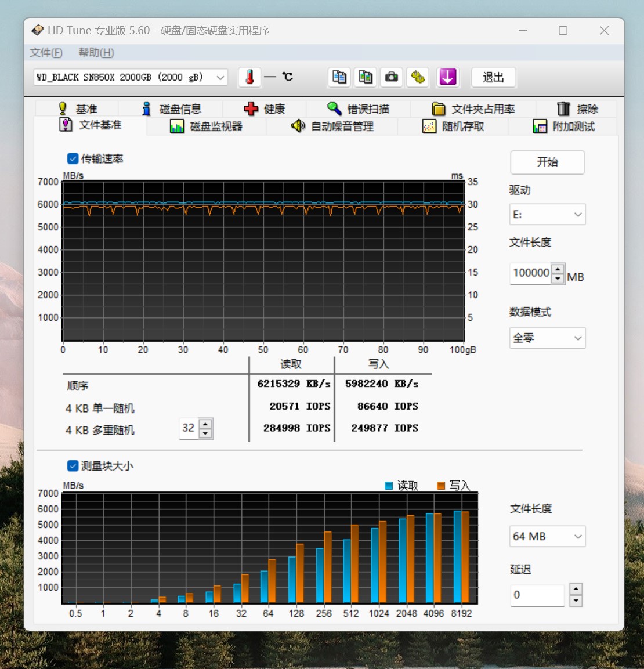
Task: Click the chart 磁盘监视器 icon
Action: [x=177, y=126]
